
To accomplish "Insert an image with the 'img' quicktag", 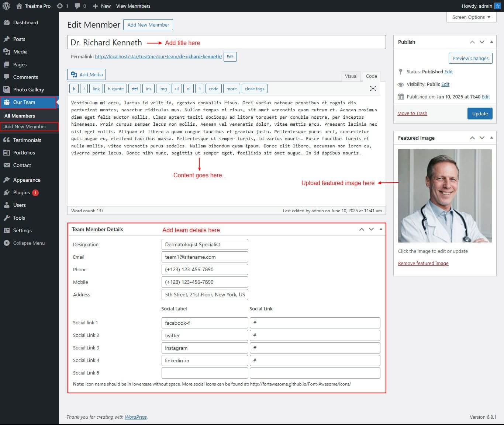I will pyautogui.click(x=163, y=89).
